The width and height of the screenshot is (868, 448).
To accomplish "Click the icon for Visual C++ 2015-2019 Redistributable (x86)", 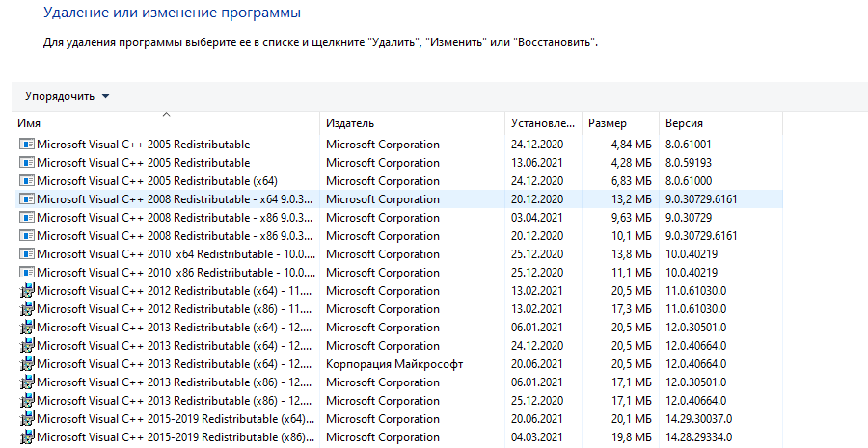I will pos(26,437).
